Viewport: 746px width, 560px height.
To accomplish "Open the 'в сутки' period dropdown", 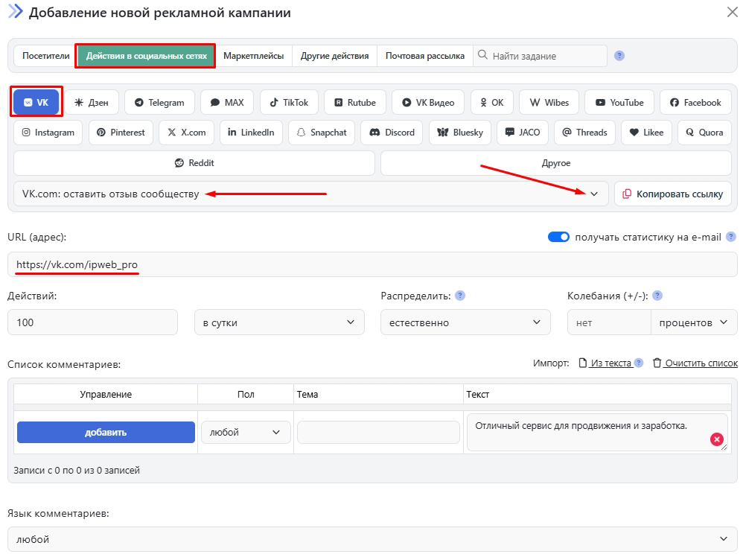I will click(279, 322).
